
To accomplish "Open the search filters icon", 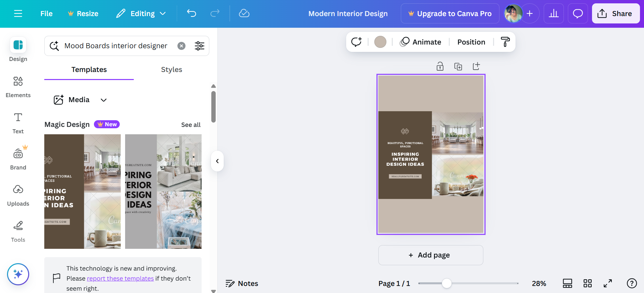I will tap(200, 46).
